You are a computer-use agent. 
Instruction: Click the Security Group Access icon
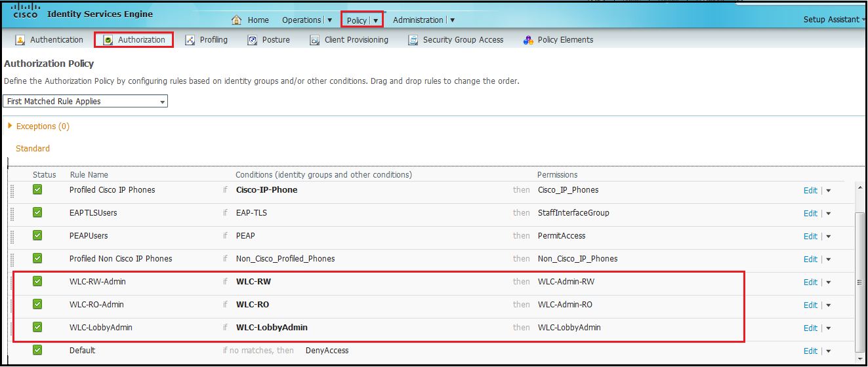click(413, 40)
